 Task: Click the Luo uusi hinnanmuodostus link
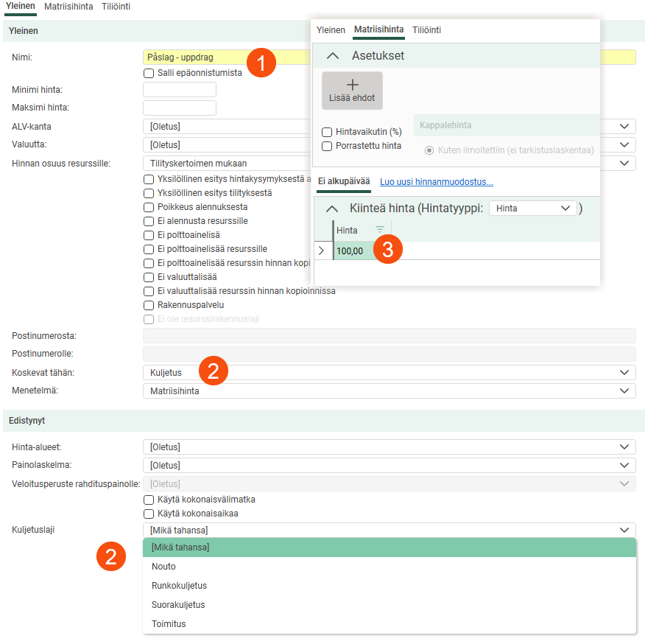pyautogui.click(x=436, y=182)
